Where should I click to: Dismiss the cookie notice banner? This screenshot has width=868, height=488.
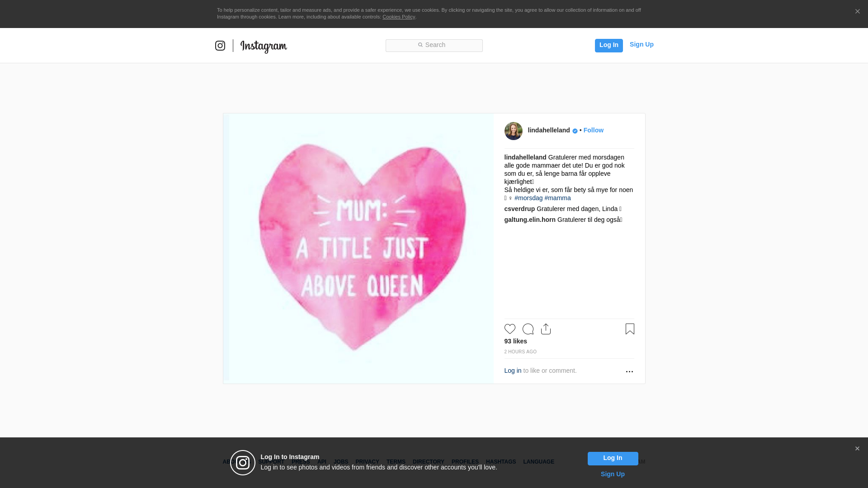(x=857, y=11)
